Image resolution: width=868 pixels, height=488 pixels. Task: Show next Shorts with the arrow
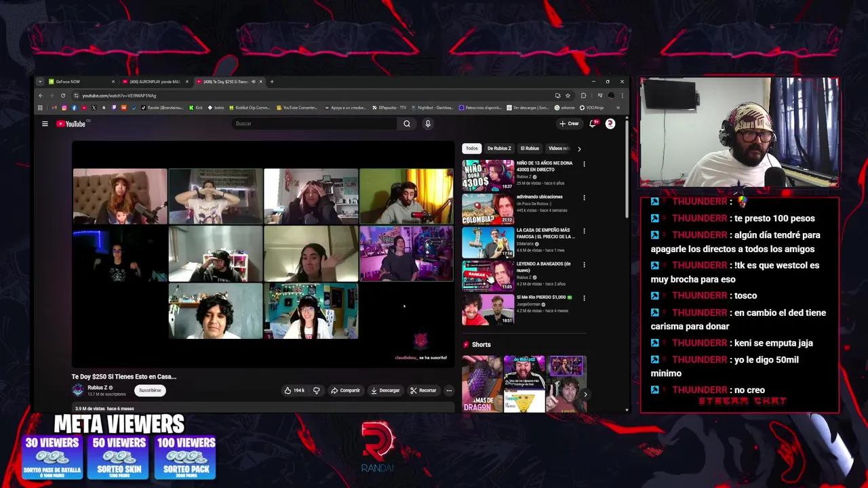(585, 394)
